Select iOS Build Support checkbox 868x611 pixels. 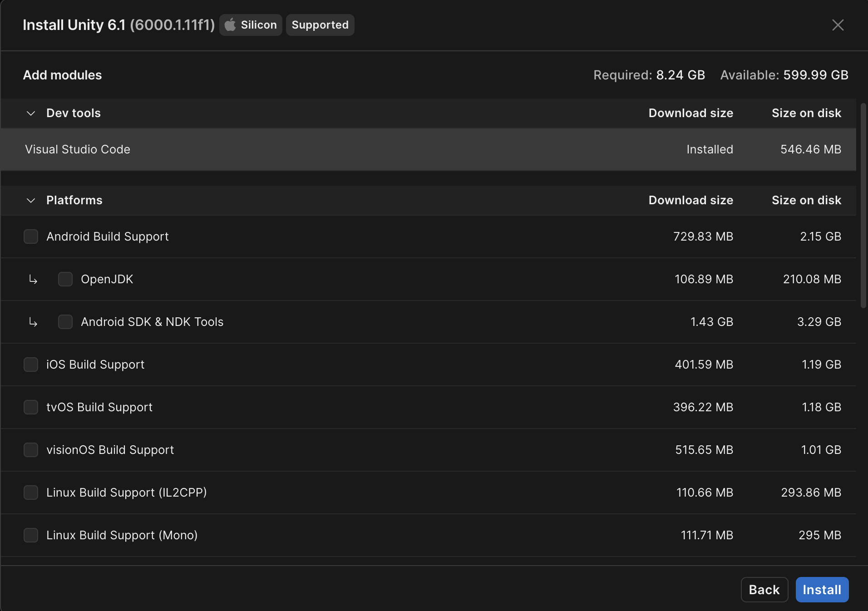[x=31, y=365]
